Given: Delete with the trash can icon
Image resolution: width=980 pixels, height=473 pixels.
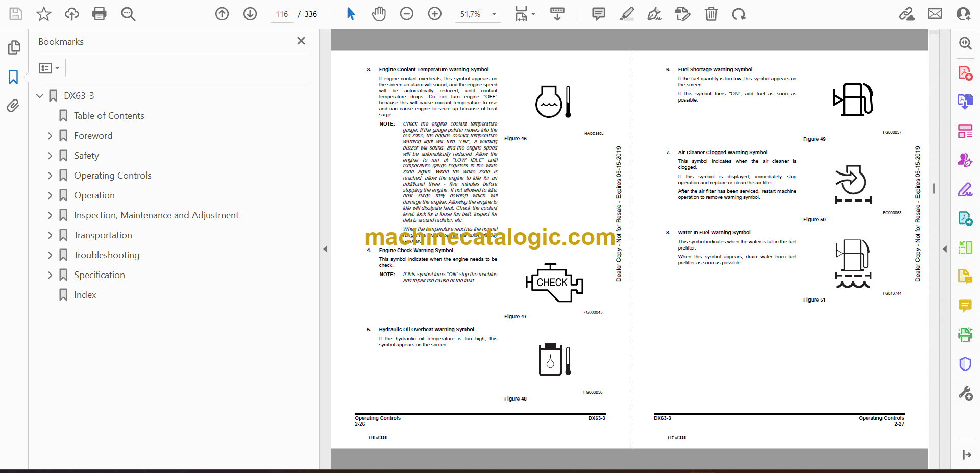Looking at the screenshot, I should point(711,14).
